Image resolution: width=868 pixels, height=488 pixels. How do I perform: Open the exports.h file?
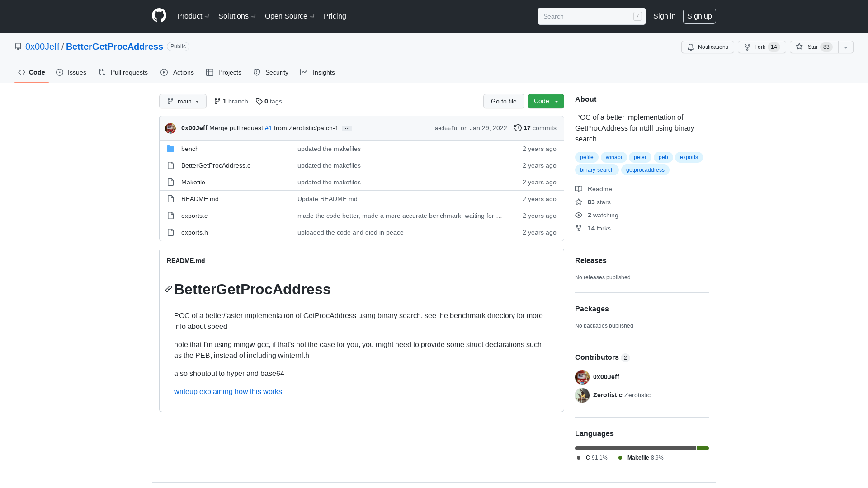pos(194,232)
